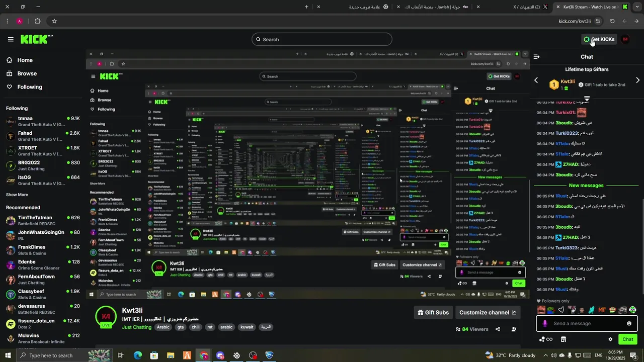This screenshot has height=362, width=644.
Task: Open devasaurus recommended channel
Action: [x=43, y=309]
